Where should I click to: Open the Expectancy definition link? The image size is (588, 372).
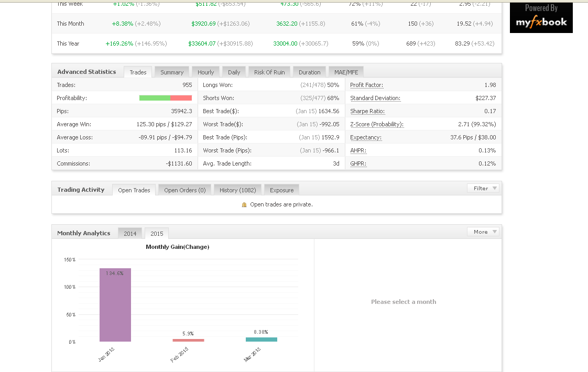click(366, 138)
